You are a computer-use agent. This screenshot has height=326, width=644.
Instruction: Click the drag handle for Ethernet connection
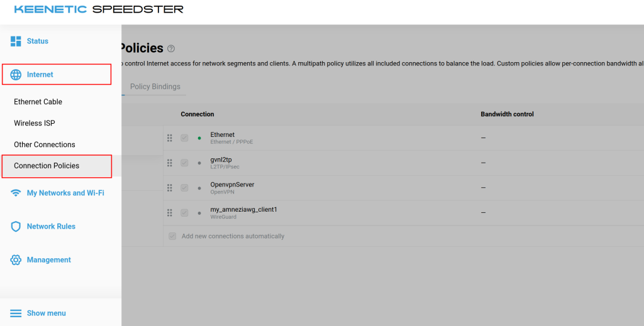pos(170,138)
